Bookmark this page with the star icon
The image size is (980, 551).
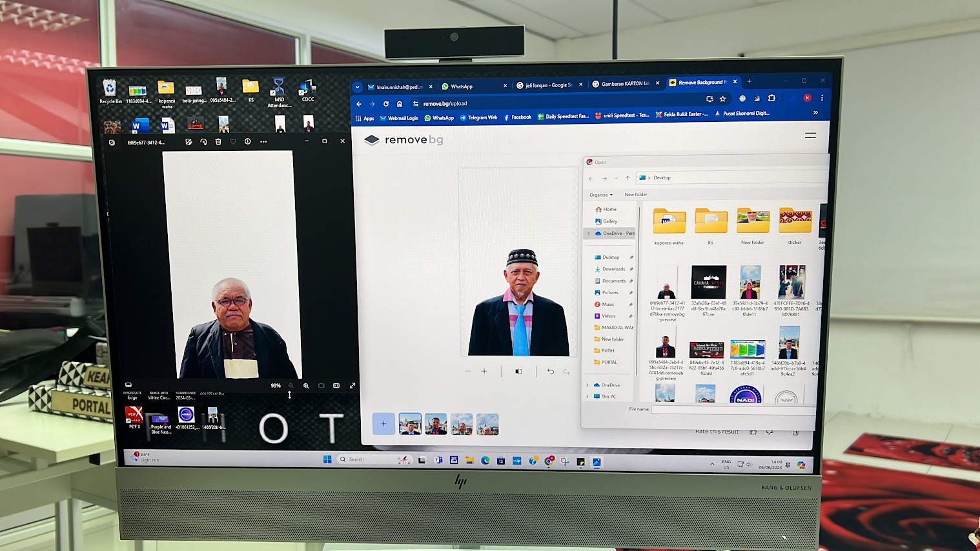point(723,99)
